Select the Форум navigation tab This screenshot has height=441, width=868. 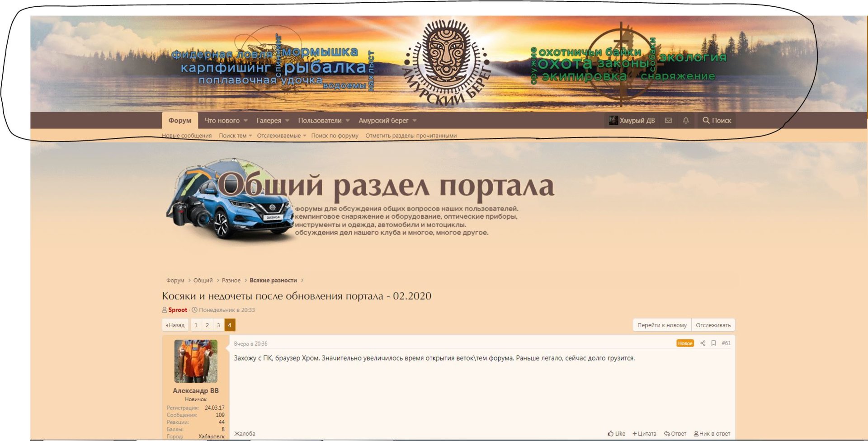click(x=180, y=121)
